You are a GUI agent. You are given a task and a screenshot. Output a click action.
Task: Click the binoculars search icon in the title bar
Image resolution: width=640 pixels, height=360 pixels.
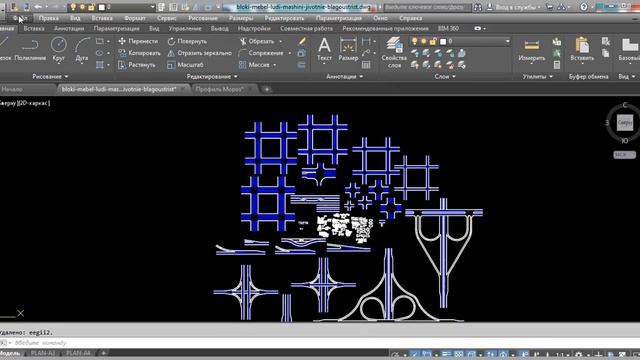(477, 7)
